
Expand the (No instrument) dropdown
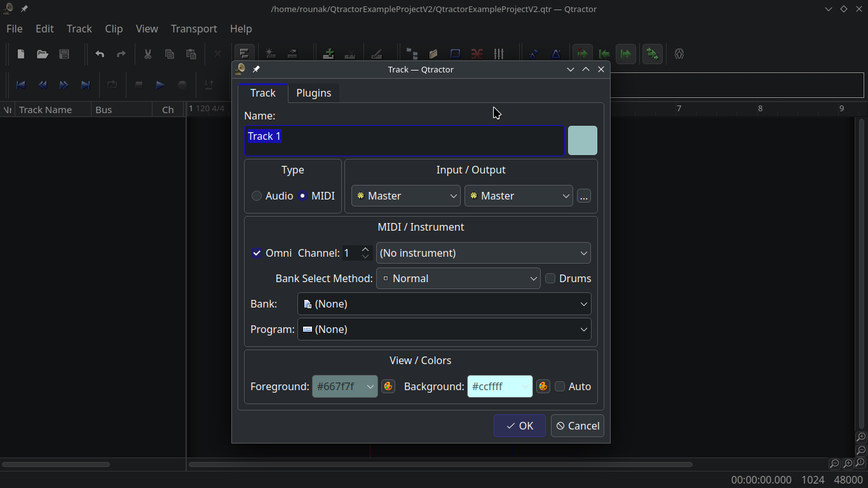click(483, 253)
